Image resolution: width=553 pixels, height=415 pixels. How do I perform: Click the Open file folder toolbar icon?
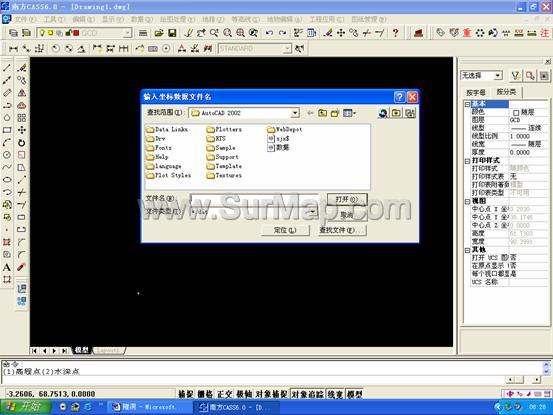[159, 33]
